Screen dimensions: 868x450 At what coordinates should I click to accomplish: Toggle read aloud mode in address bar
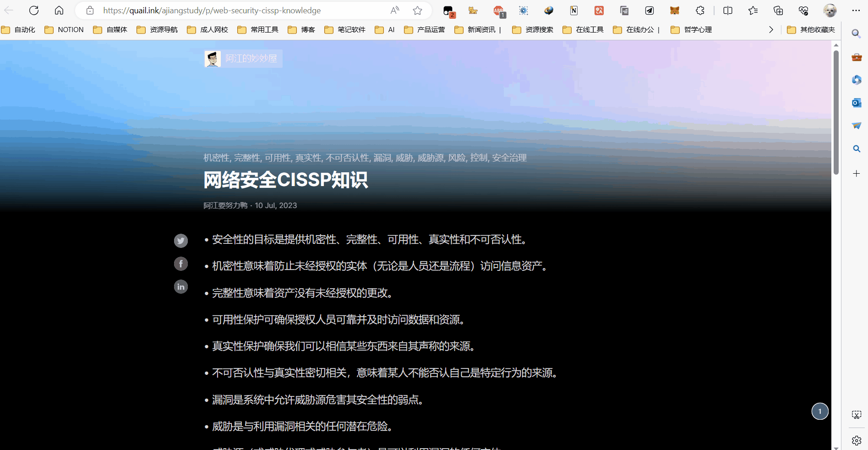pos(394,11)
